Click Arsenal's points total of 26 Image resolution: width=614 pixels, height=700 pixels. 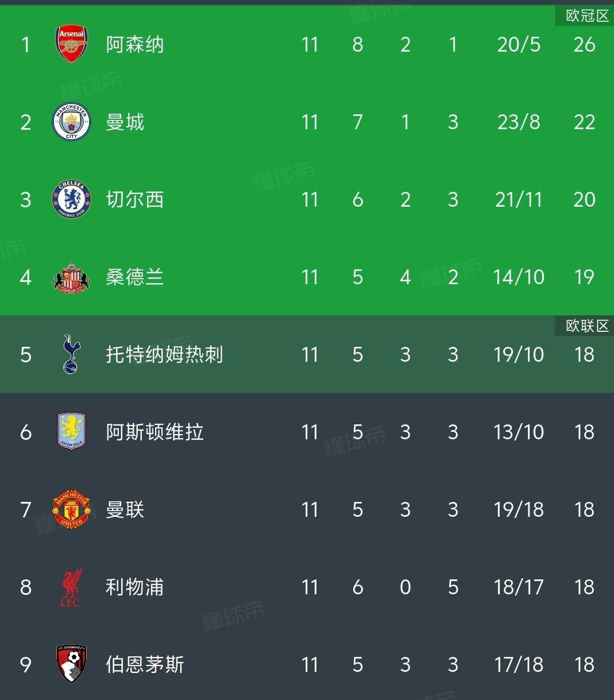tap(584, 44)
